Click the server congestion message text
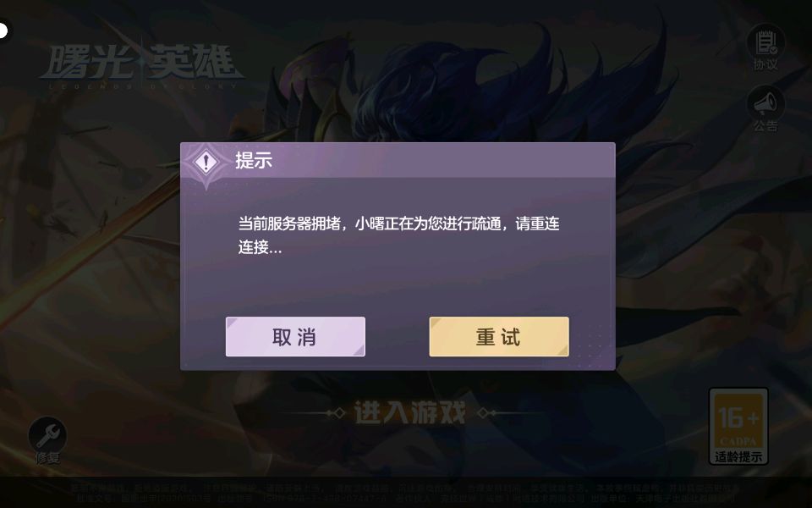 [398, 235]
